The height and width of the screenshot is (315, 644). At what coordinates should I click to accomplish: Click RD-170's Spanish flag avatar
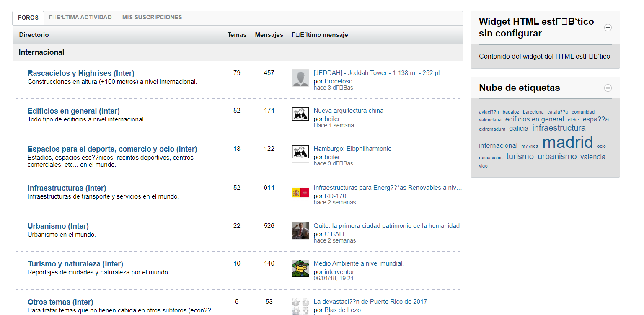coord(300,193)
